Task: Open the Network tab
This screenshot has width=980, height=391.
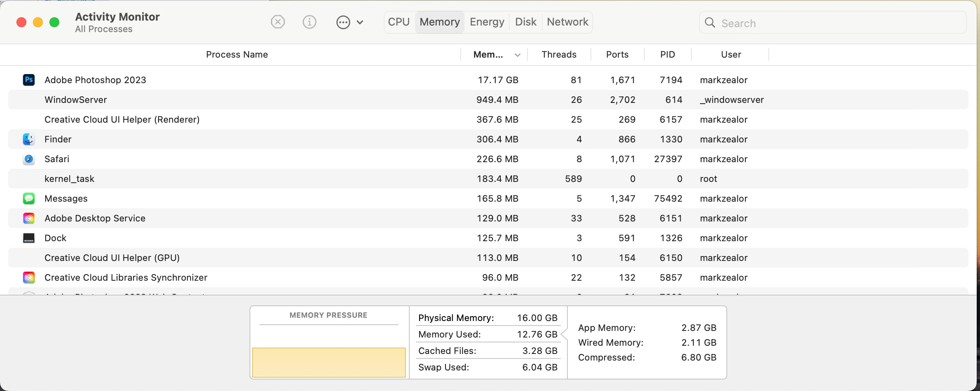Action: coord(568,22)
